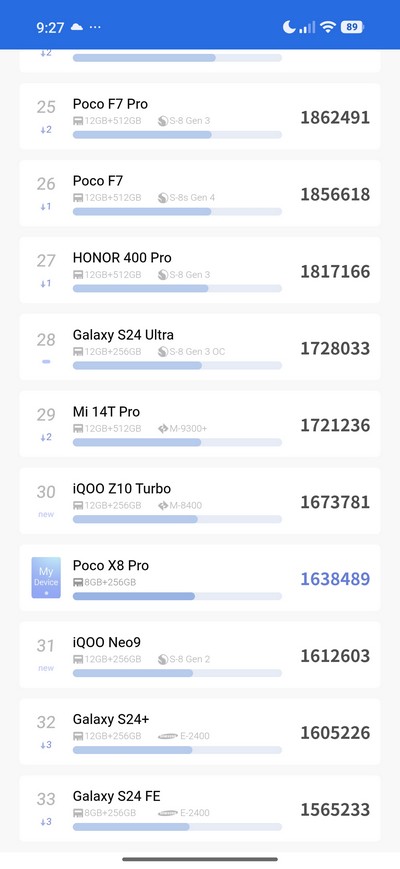Tap the battery indicator showing 89
This screenshot has width=400, height=869.
pos(352,27)
